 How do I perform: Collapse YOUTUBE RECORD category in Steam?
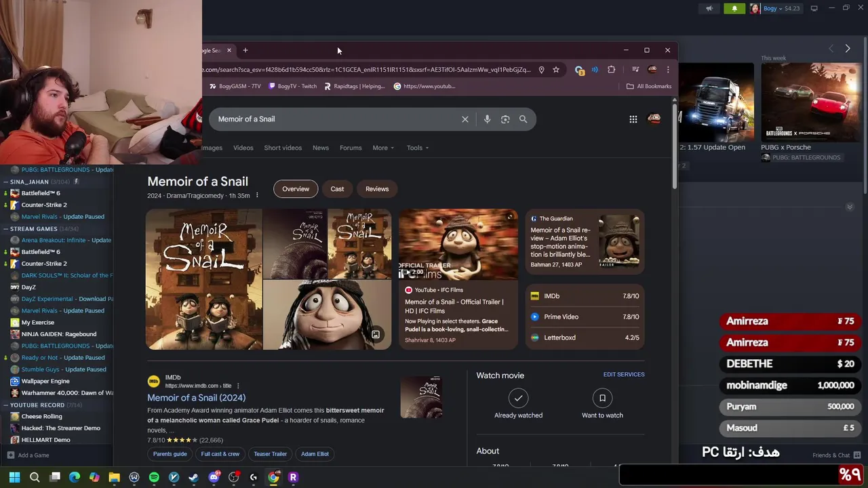[5, 405]
